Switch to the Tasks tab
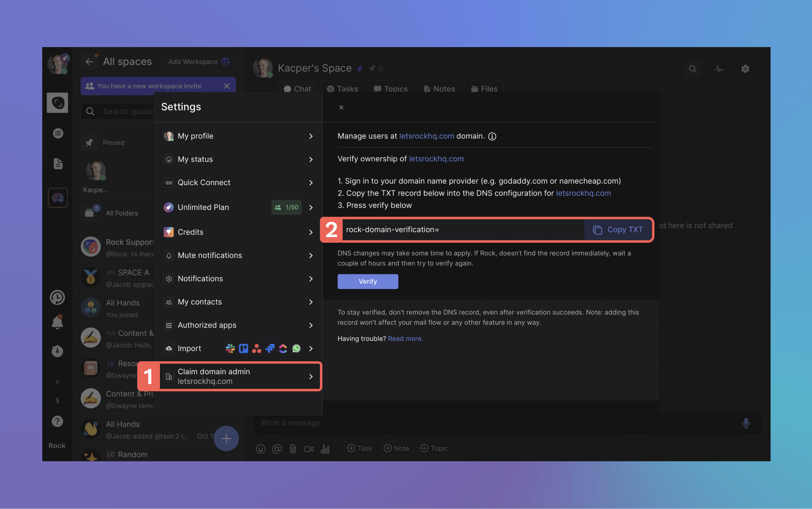812x509 pixels. (343, 89)
